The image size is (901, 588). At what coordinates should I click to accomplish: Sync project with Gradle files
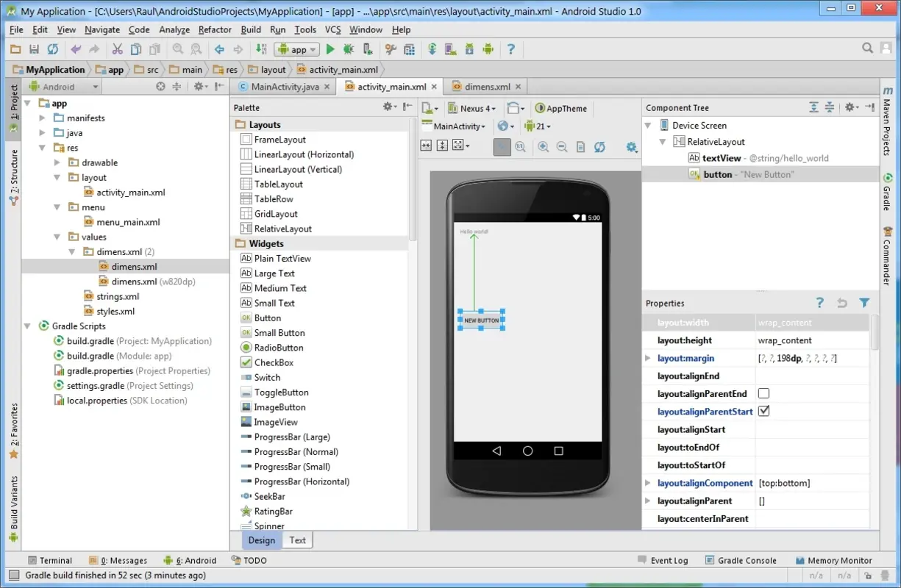[432, 49]
